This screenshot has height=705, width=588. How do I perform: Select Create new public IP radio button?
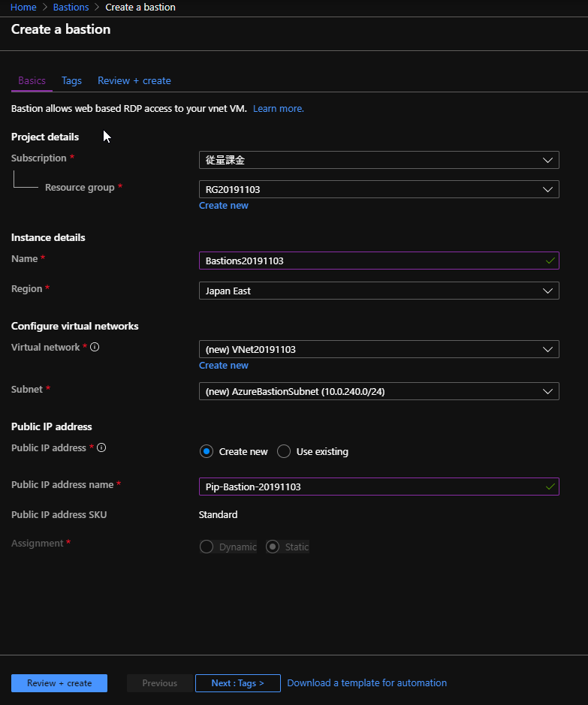point(207,451)
